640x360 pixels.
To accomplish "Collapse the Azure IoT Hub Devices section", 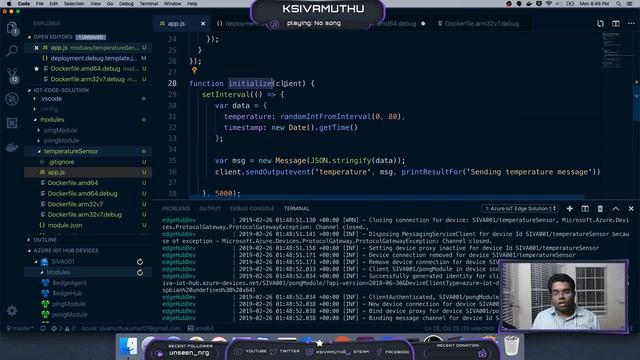I will pyautogui.click(x=29, y=251).
